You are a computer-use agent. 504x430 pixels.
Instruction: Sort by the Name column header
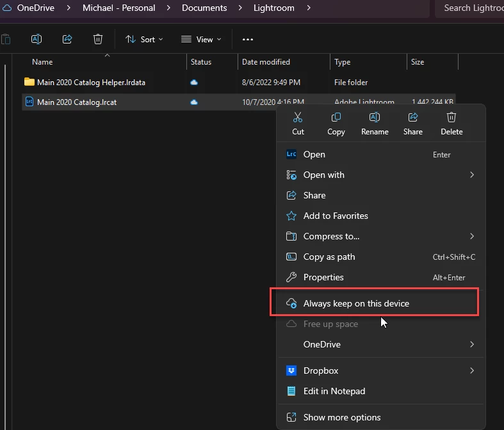[x=103, y=62]
